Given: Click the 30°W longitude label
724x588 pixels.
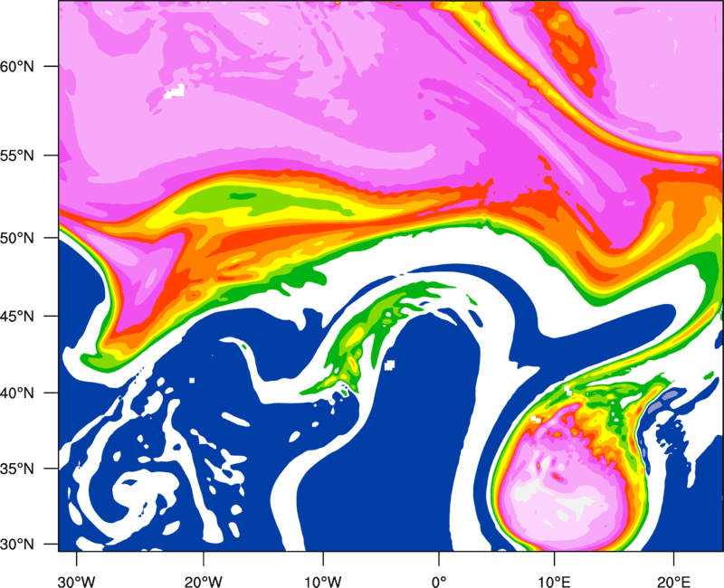Looking at the screenshot, I should (x=76, y=582).
